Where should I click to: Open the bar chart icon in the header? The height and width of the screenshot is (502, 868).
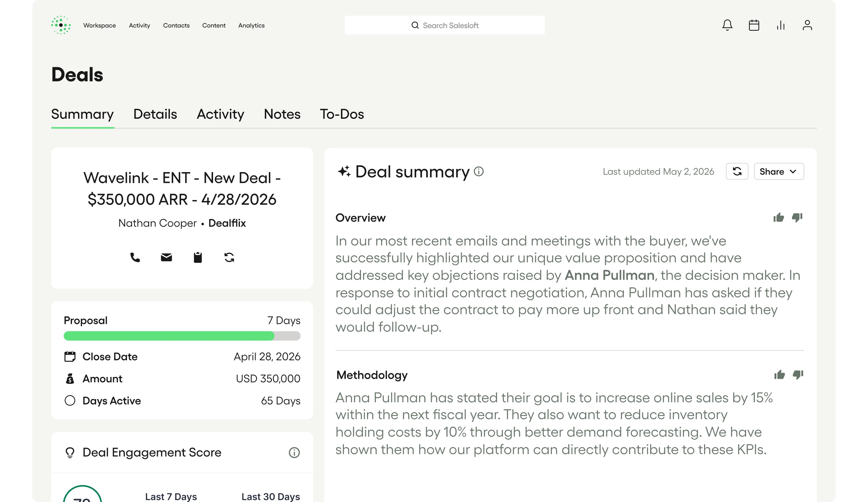(781, 25)
